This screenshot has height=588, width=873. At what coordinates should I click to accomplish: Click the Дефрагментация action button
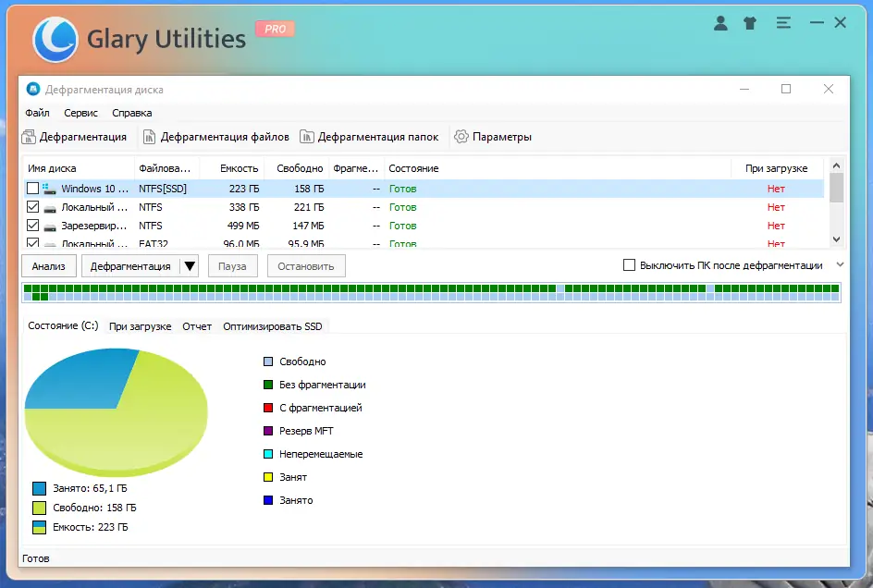point(130,266)
